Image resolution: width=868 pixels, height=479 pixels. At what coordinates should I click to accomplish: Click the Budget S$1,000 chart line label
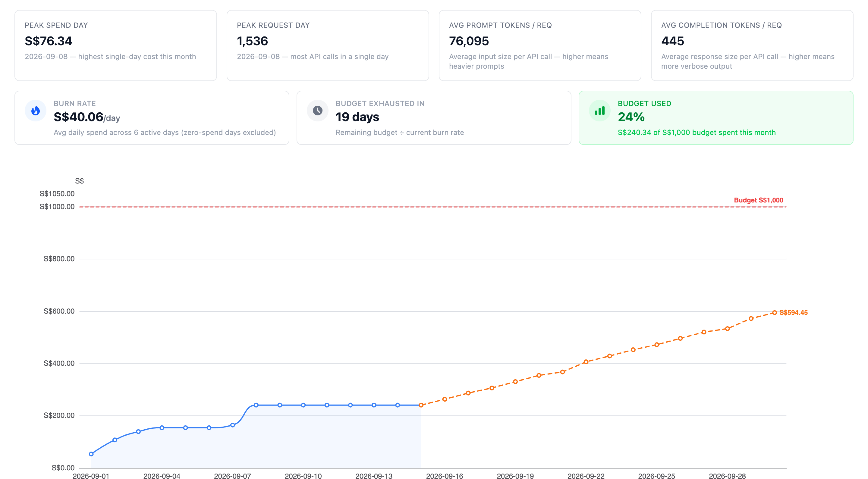(x=759, y=200)
